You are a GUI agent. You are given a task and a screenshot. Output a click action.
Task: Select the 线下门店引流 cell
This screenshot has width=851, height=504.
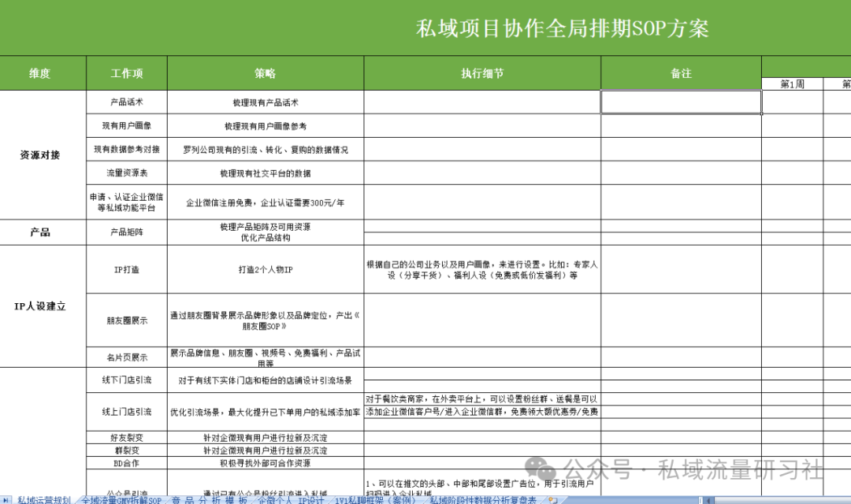(x=127, y=380)
